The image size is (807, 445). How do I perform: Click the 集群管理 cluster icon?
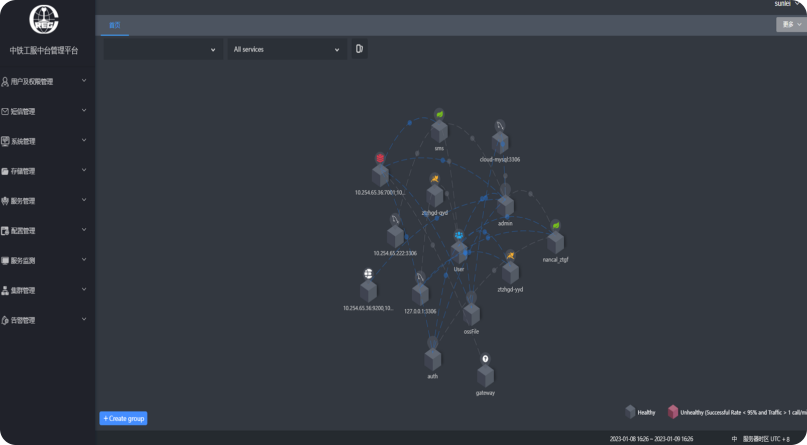point(5,291)
